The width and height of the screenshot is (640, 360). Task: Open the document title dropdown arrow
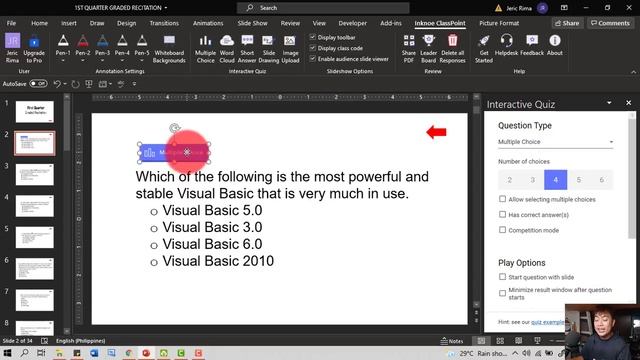166,8
